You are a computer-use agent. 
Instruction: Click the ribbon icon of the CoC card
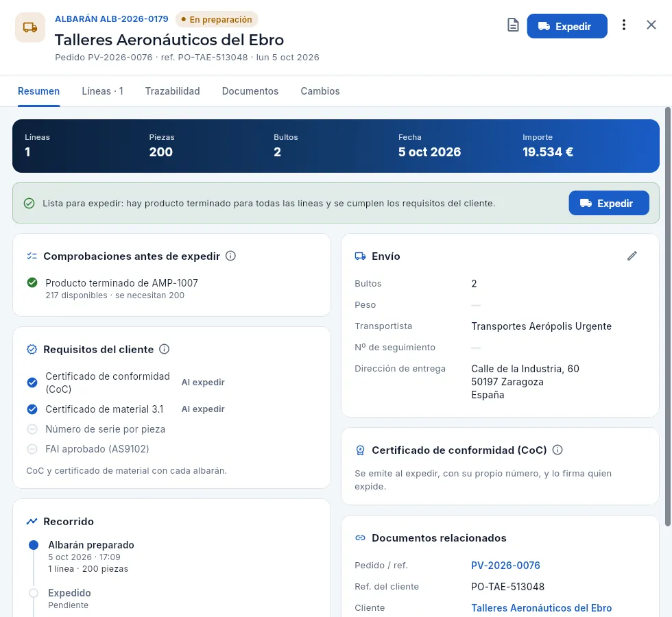click(361, 450)
